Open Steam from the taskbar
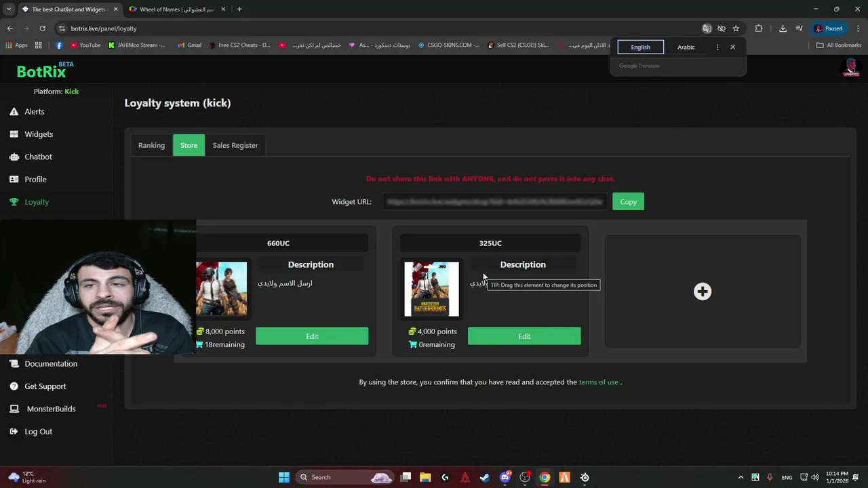 point(485,477)
